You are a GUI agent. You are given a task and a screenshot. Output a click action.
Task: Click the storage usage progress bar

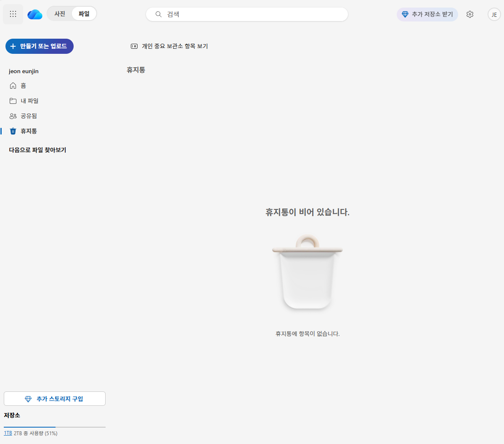tap(55, 427)
